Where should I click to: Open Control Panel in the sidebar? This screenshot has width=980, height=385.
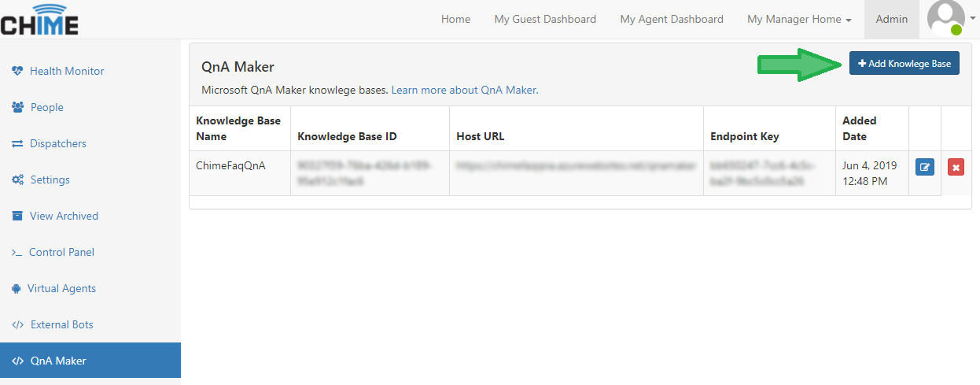tap(90, 252)
